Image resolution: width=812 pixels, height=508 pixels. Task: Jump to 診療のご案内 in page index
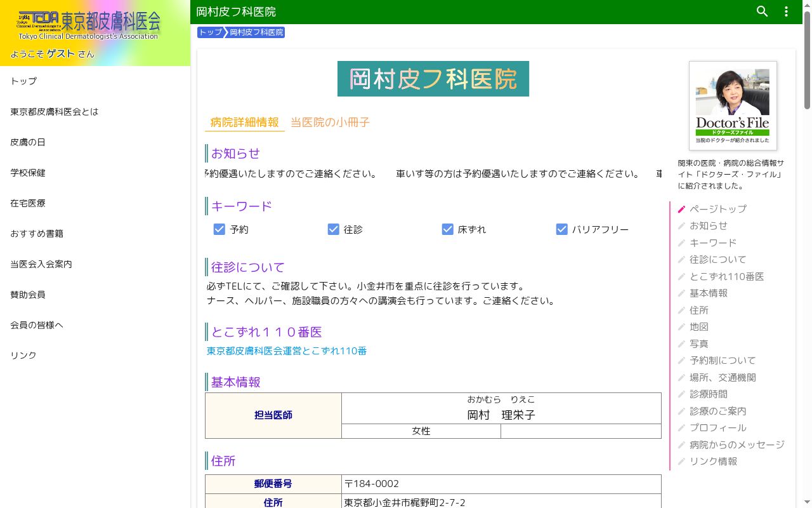click(718, 411)
